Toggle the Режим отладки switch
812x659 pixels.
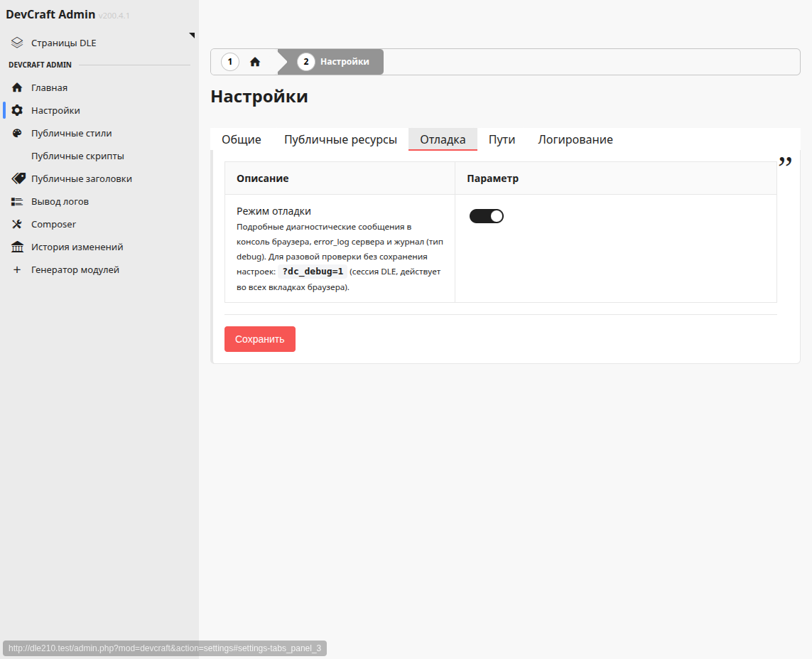[x=486, y=216]
